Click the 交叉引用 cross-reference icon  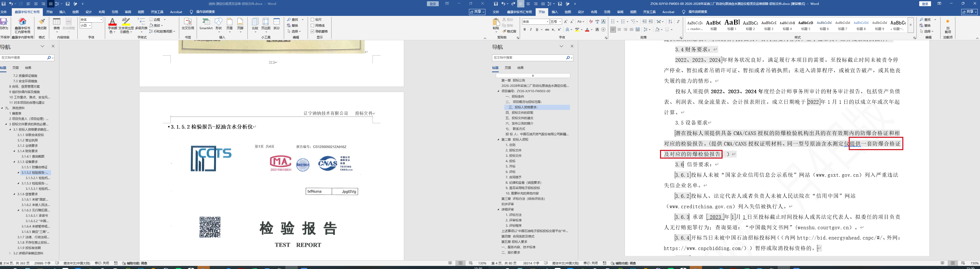pyautogui.click(x=187, y=23)
